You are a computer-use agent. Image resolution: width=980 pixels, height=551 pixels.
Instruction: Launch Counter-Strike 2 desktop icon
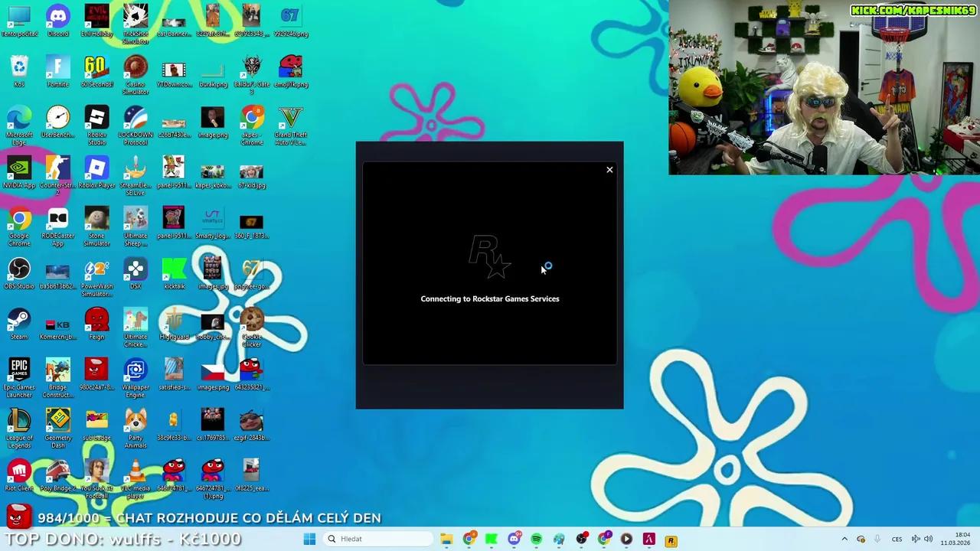click(x=57, y=177)
